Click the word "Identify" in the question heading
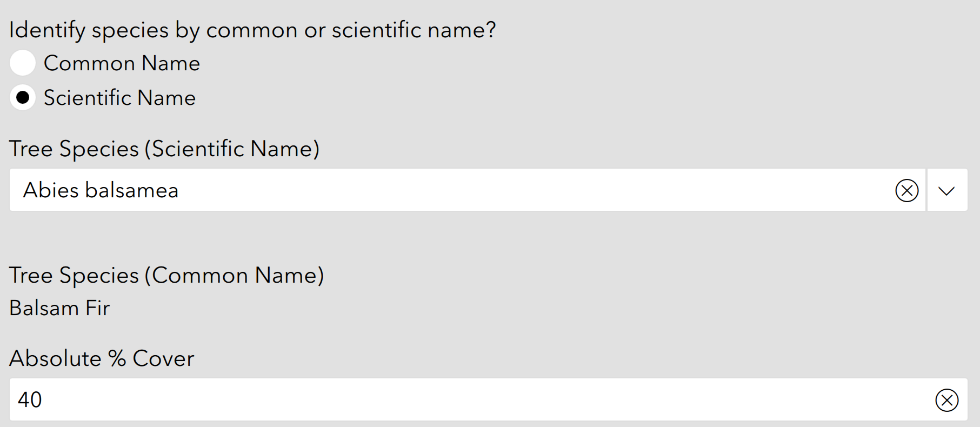The height and width of the screenshot is (427, 980). 47,30
